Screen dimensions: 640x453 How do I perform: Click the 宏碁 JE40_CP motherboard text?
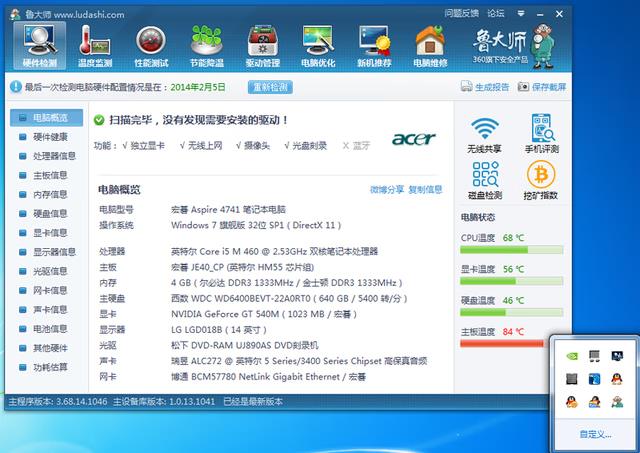point(242,267)
